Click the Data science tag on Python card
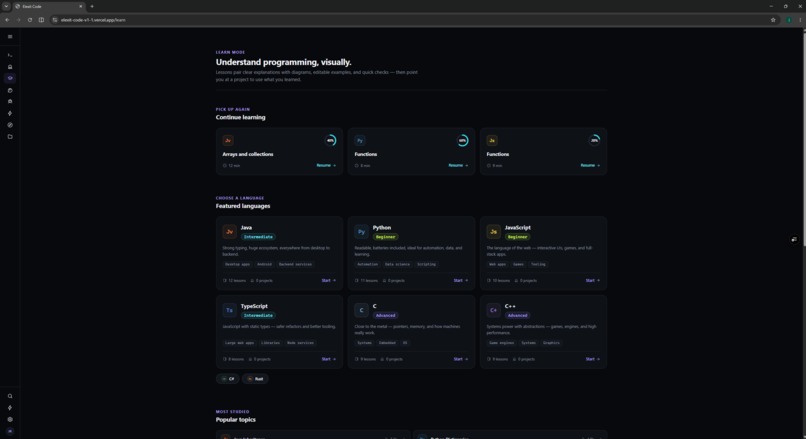This screenshot has height=439, width=806. 397,264
